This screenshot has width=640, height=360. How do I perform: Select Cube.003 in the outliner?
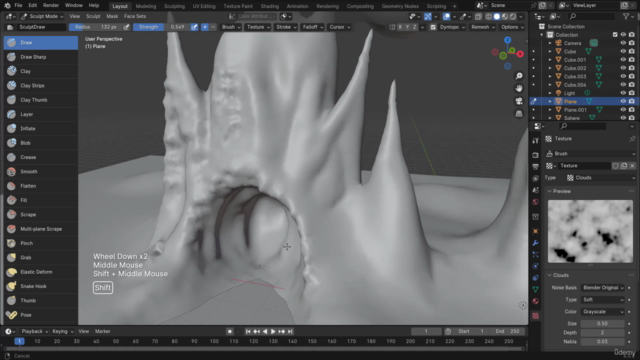point(575,76)
